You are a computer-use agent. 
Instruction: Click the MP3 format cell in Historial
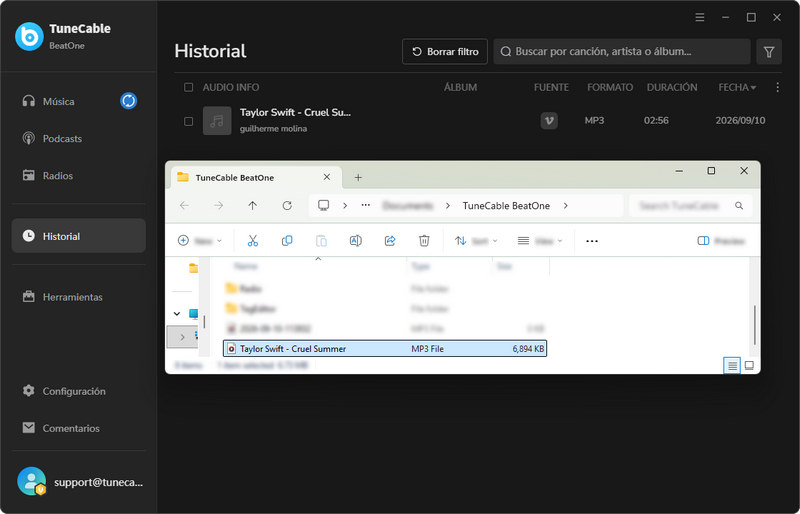[594, 120]
